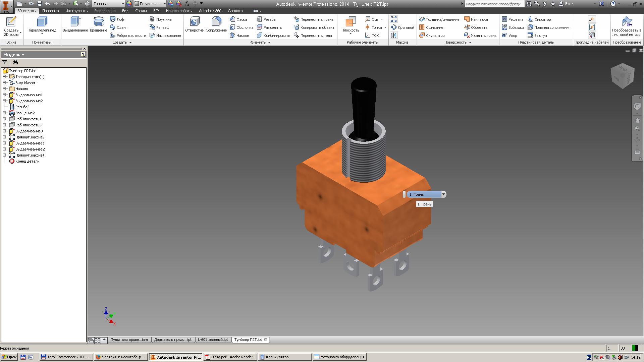Select Конец детали in the model tree

point(27,161)
